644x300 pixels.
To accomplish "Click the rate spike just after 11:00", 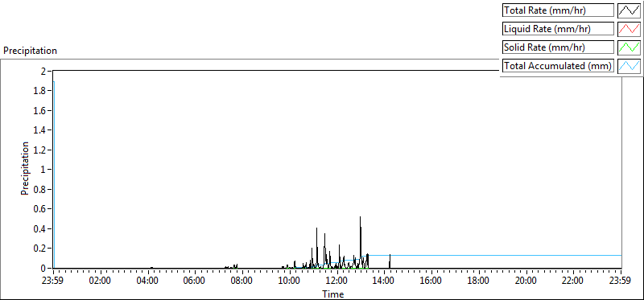I will [316, 248].
